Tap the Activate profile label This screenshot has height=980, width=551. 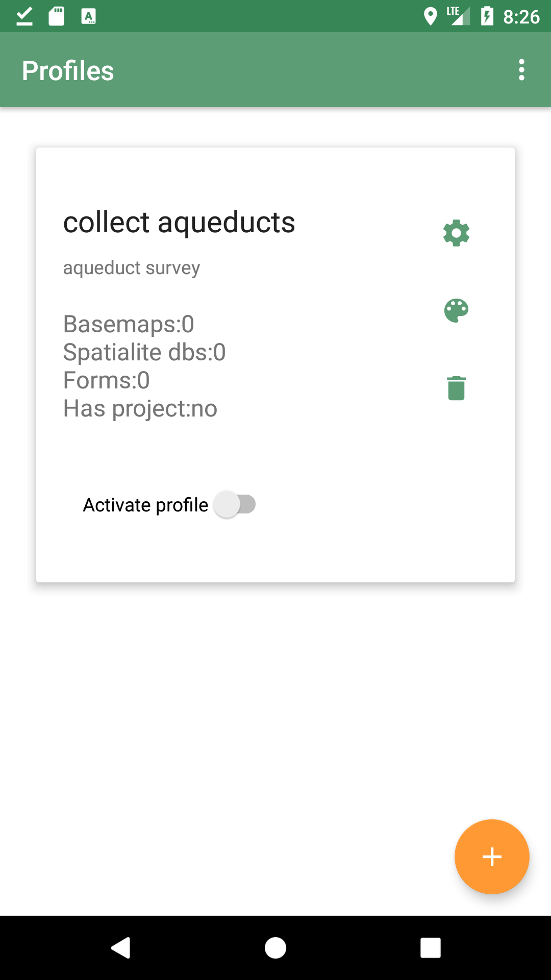tap(145, 505)
